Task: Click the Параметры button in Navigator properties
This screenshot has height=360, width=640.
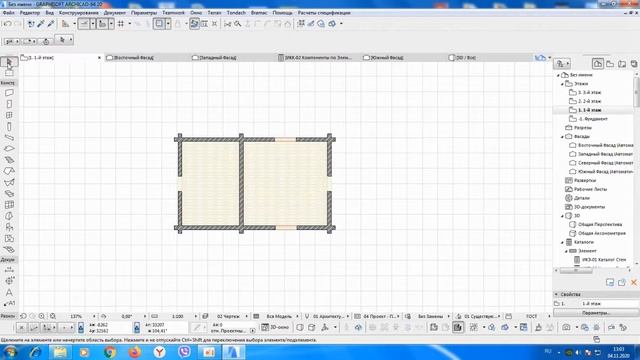Action: pyautogui.click(x=596, y=313)
